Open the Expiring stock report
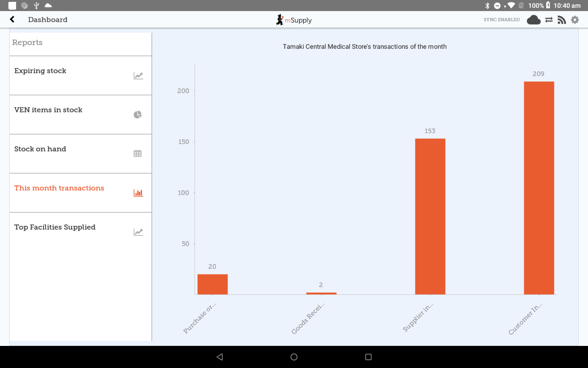Screen dimensions: 588x368 click(40, 71)
